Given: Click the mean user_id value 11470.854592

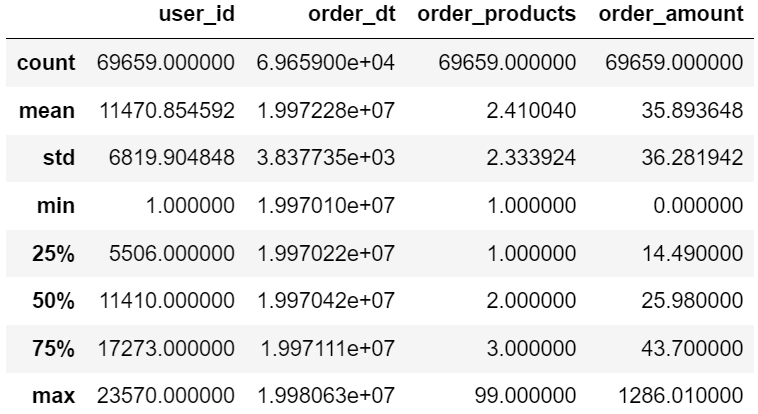Looking at the screenshot, I should tap(167, 111).
